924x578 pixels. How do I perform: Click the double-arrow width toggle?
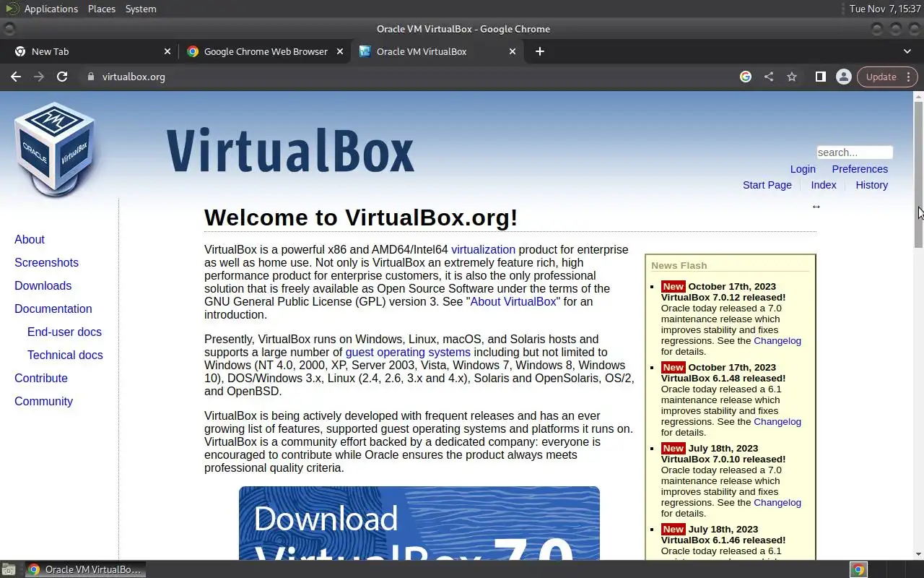point(816,207)
